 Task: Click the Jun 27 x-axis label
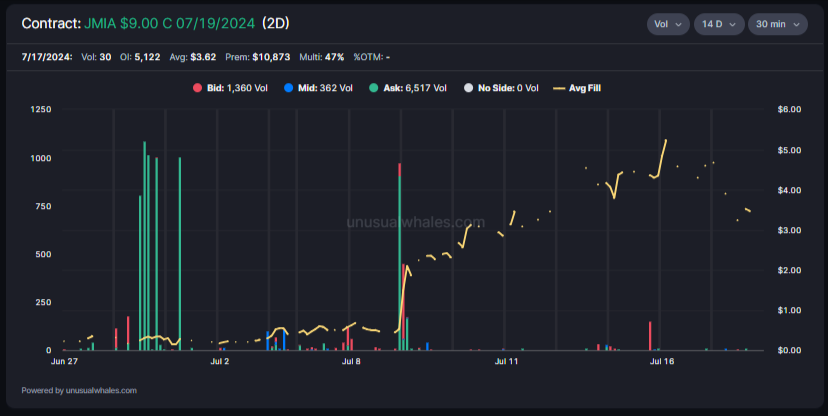(x=64, y=362)
